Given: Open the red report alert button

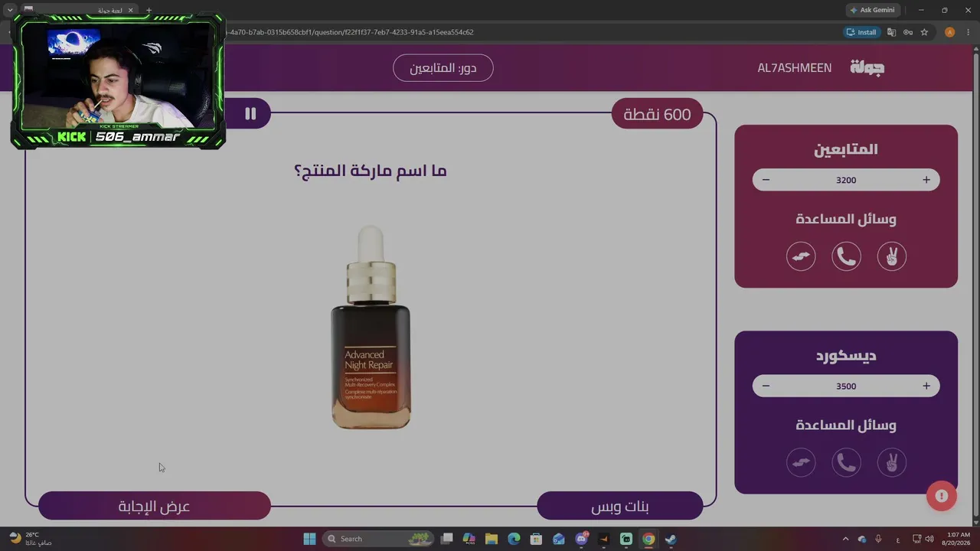Looking at the screenshot, I should (x=942, y=496).
